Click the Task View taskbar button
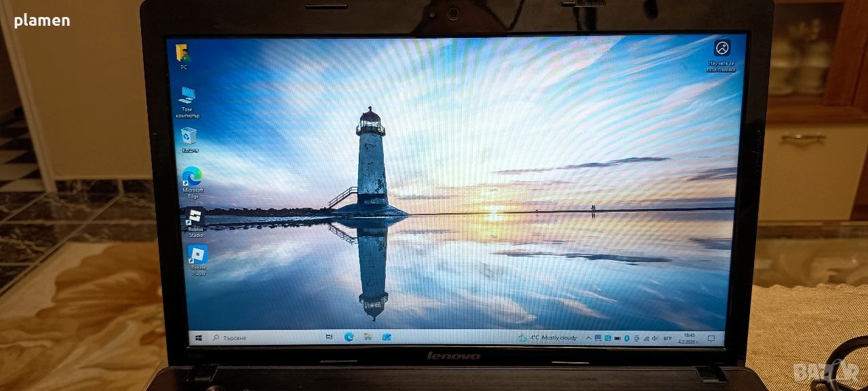 (x=330, y=337)
